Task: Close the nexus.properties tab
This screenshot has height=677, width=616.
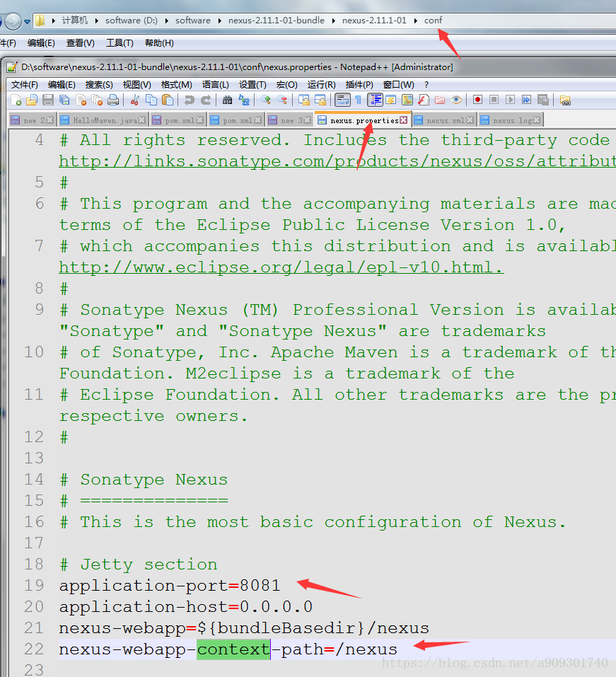Action: coord(404,120)
